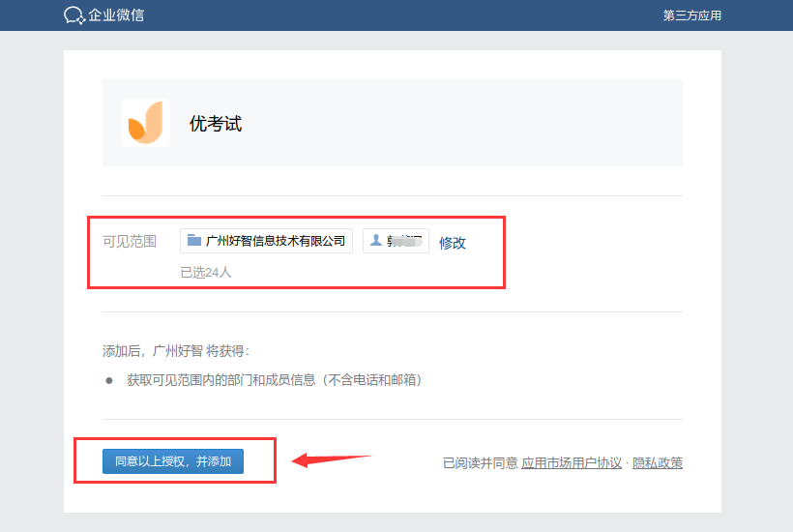Click the 同意以上授权，并添加 button
Image resolution: width=793 pixels, height=532 pixels.
coord(173,461)
